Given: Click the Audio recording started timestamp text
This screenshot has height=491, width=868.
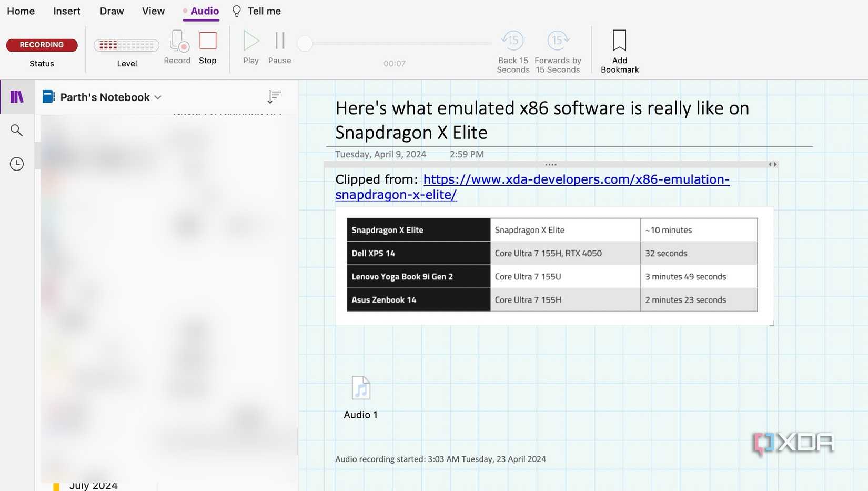Looking at the screenshot, I should click(440, 459).
